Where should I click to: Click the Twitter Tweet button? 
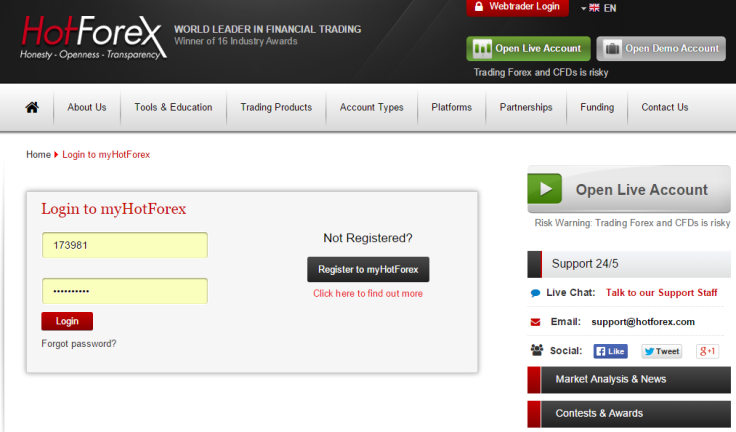[x=661, y=351]
